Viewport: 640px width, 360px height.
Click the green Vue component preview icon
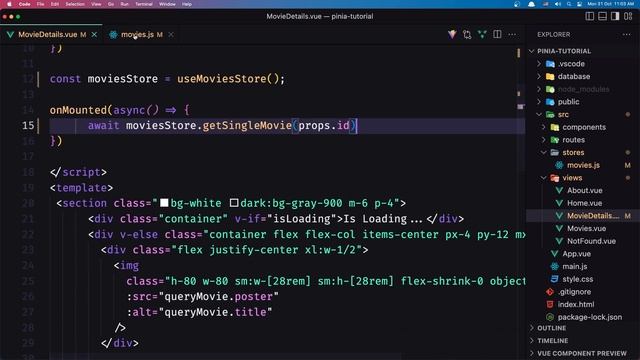click(x=482, y=34)
